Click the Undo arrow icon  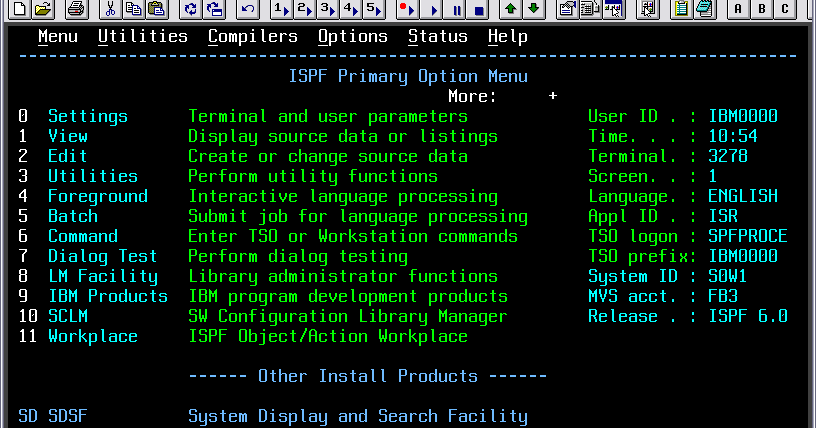248,8
